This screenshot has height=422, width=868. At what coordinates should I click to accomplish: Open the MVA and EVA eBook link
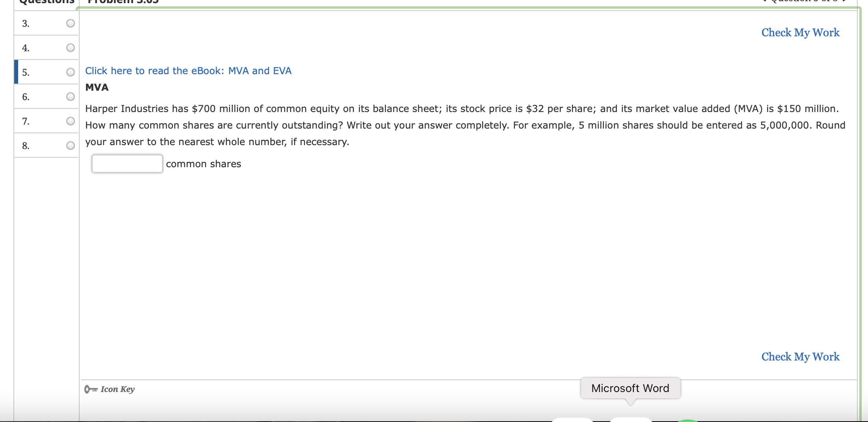pyautogui.click(x=188, y=71)
